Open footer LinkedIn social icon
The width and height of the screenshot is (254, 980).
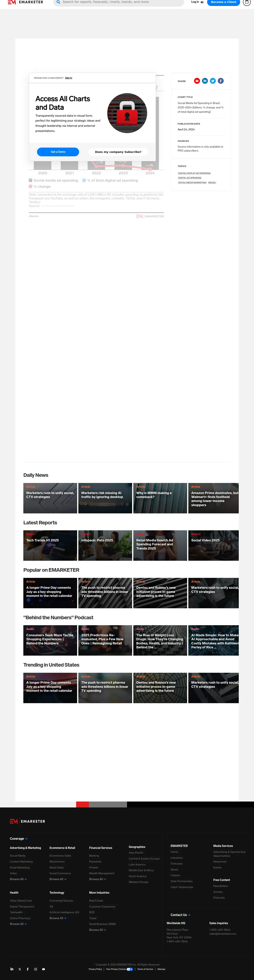tap(12, 969)
